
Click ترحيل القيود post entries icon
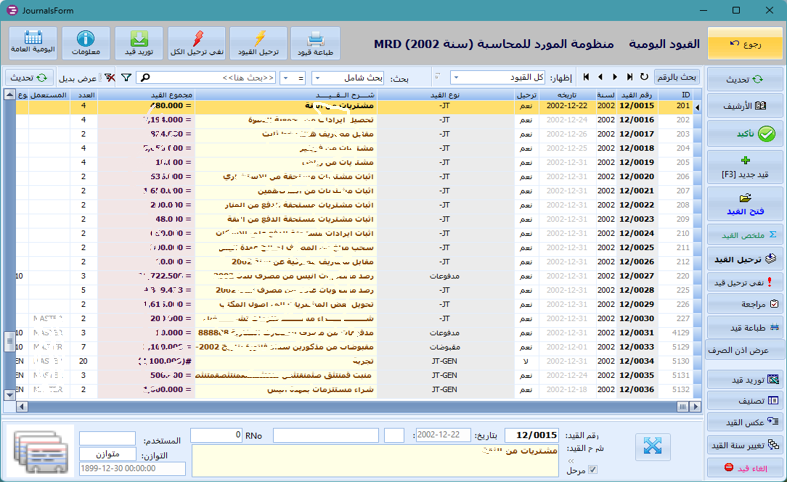coord(258,43)
